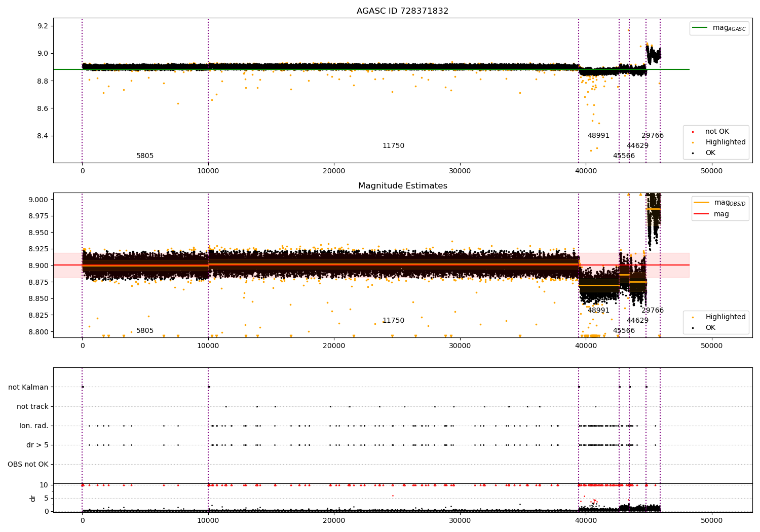Image resolution: width=760 pixels, height=532 pixels.
Task: Click the OBSID label '5805' in the top plot
Action: click(145, 156)
